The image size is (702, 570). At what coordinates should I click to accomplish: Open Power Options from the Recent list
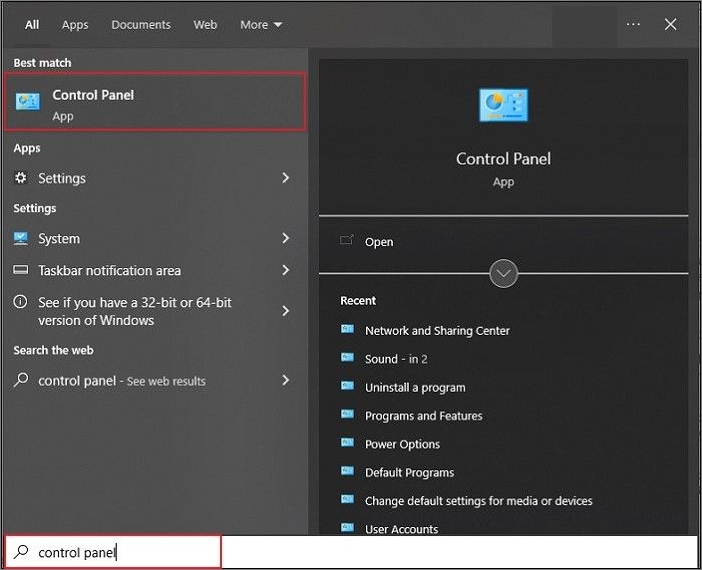pos(402,445)
